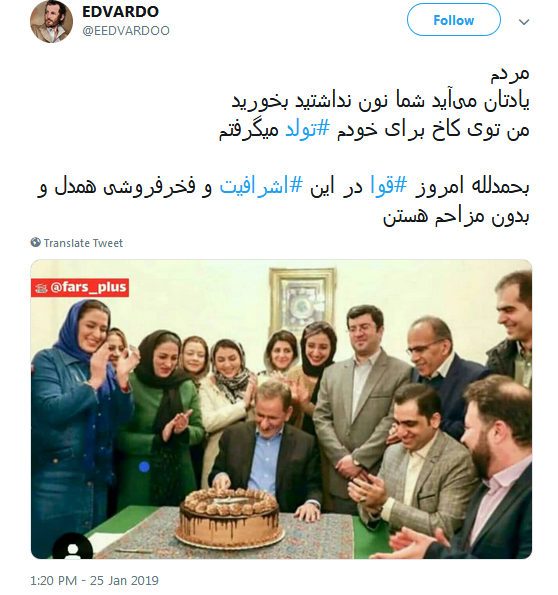Click the chocolate cake in the photo
Image resolution: width=558 pixels, height=595 pixels.
coord(230,517)
